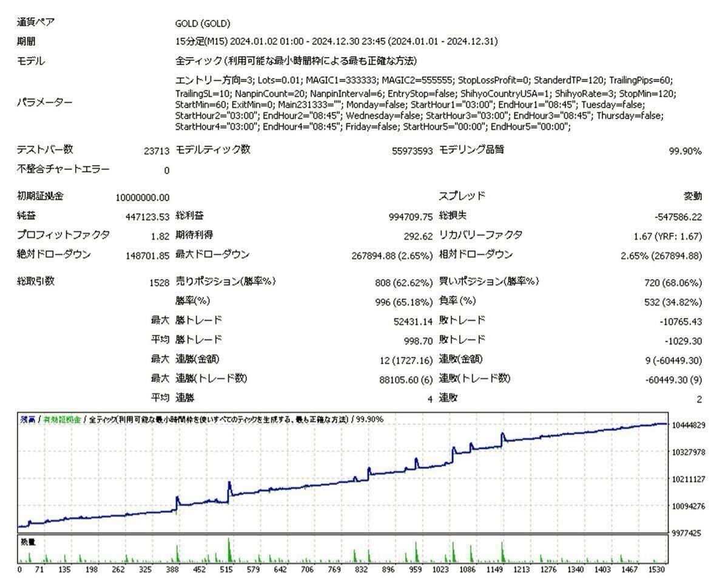The height and width of the screenshot is (578, 728).
Task: Click the 総取引数 value 1528
Action: (x=160, y=281)
